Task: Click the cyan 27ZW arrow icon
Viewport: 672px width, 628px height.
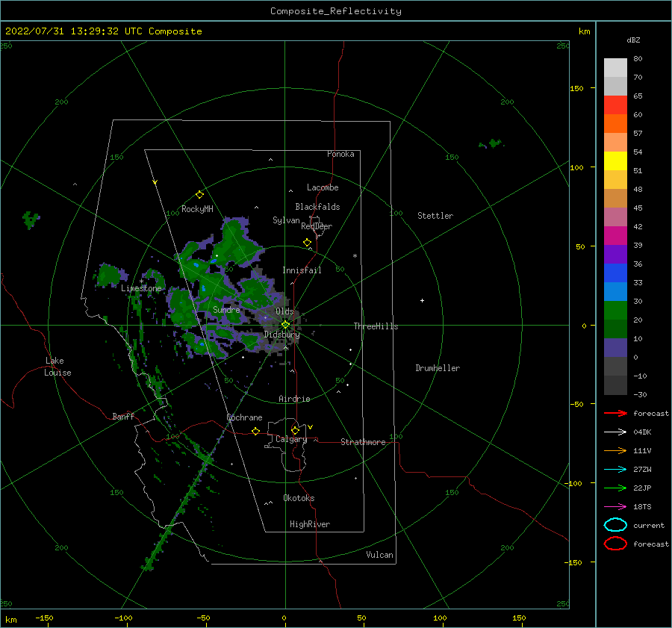Action: pyautogui.click(x=615, y=470)
